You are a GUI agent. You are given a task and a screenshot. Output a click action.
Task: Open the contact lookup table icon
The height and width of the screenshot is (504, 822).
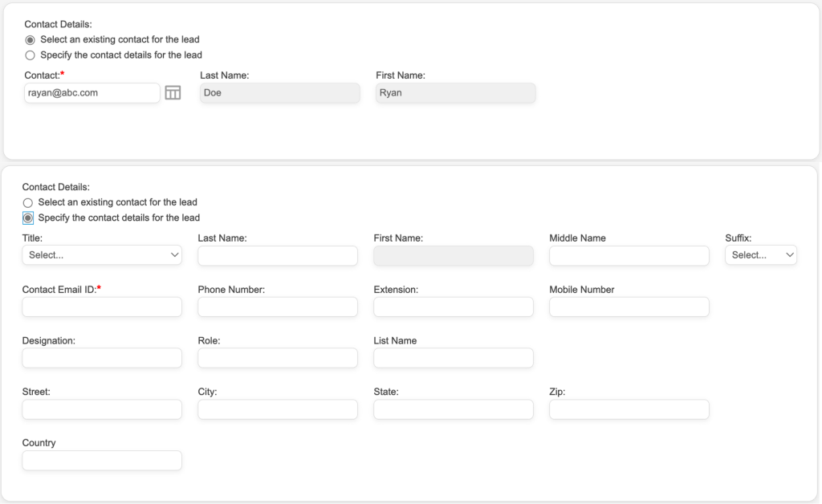(x=173, y=93)
